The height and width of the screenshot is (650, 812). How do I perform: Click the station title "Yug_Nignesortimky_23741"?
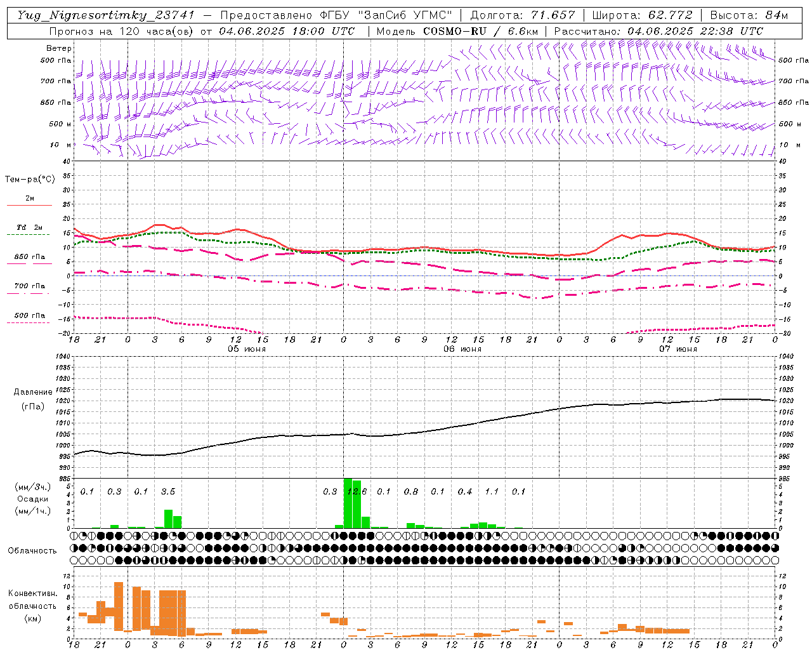pyautogui.click(x=105, y=15)
